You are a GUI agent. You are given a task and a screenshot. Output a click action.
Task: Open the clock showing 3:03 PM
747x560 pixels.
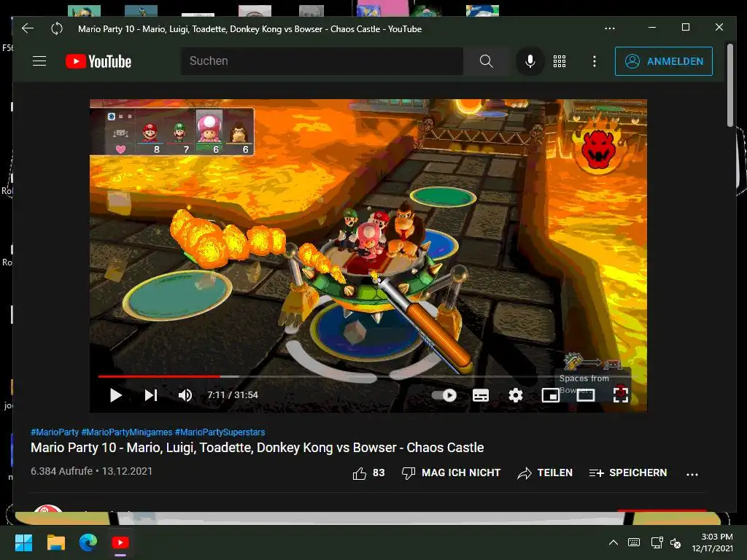[713, 542]
